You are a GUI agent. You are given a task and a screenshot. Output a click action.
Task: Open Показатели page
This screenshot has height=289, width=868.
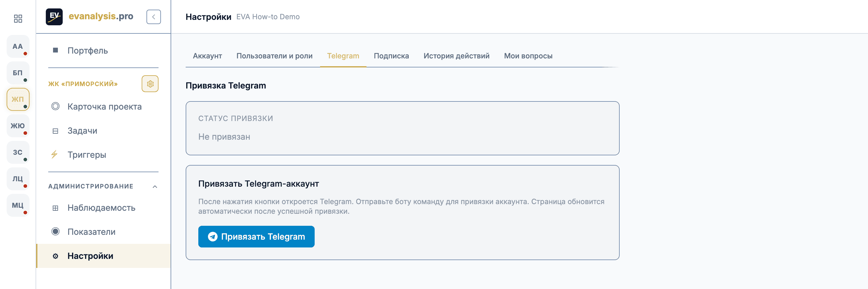pyautogui.click(x=103, y=232)
